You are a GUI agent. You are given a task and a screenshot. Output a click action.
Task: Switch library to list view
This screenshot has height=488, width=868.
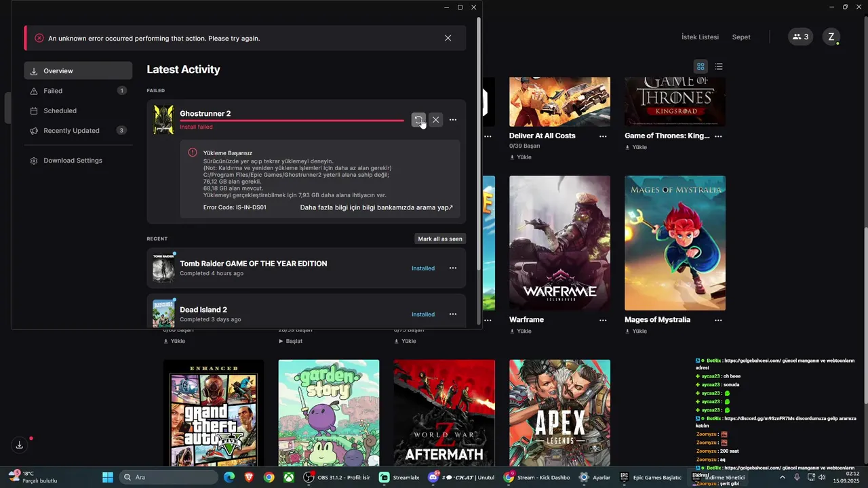tap(719, 66)
